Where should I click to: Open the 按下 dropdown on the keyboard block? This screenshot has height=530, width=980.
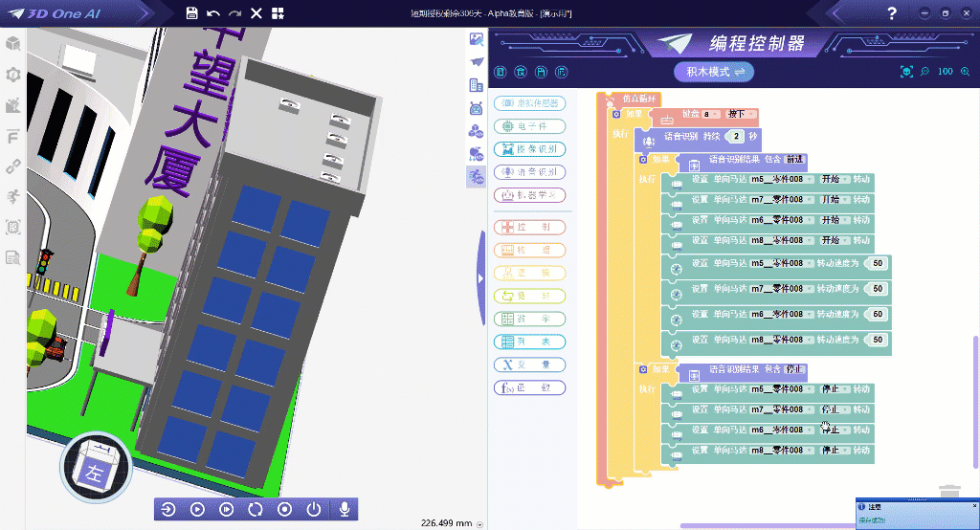741,114
